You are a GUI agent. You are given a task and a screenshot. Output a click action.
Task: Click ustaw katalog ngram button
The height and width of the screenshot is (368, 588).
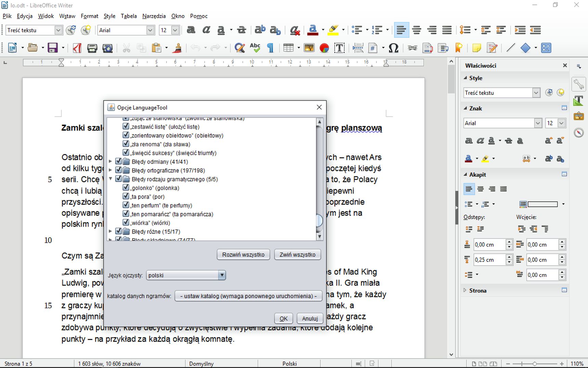(x=249, y=296)
